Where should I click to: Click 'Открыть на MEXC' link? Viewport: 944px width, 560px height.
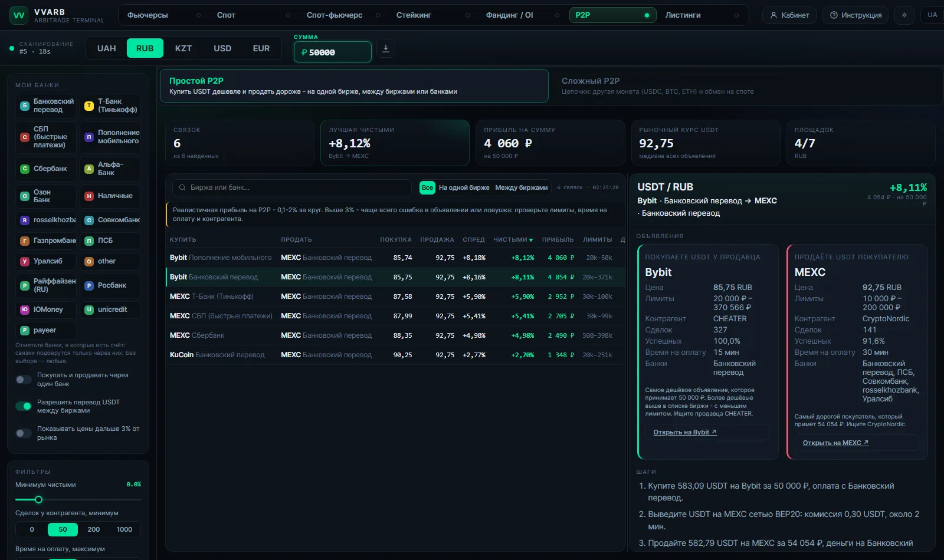[x=835, y=443]
